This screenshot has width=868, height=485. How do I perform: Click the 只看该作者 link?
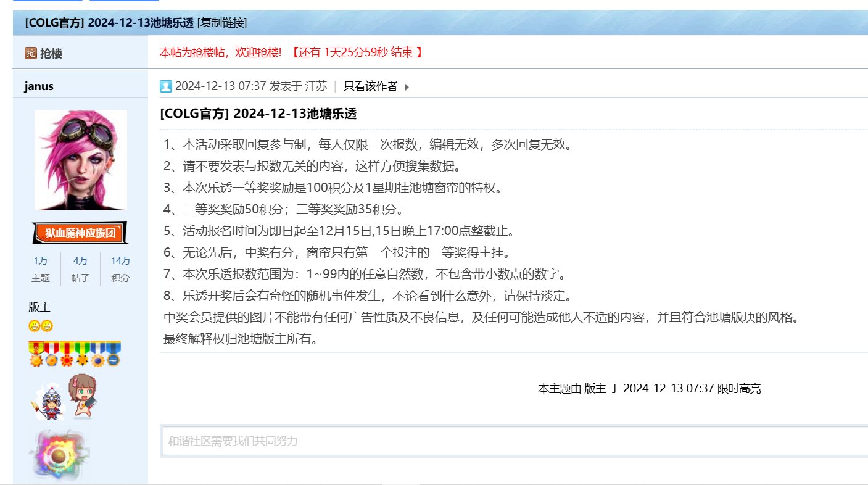pos(370,86)
